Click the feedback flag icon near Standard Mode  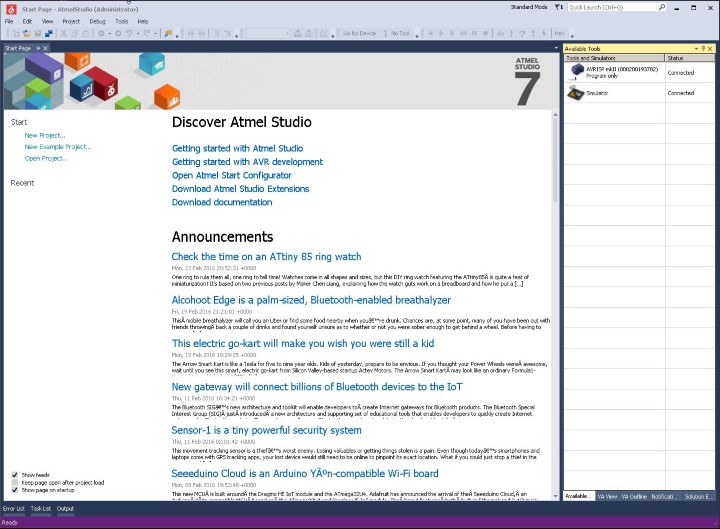558,7
